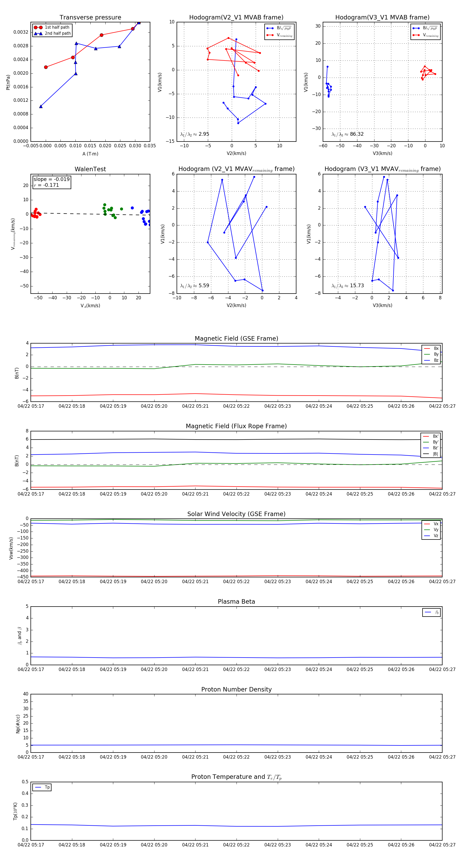The width and height of the screenshot is (473, 868).
Task: Select the '2nd half path' legend entry
Action: click(52, 33)
